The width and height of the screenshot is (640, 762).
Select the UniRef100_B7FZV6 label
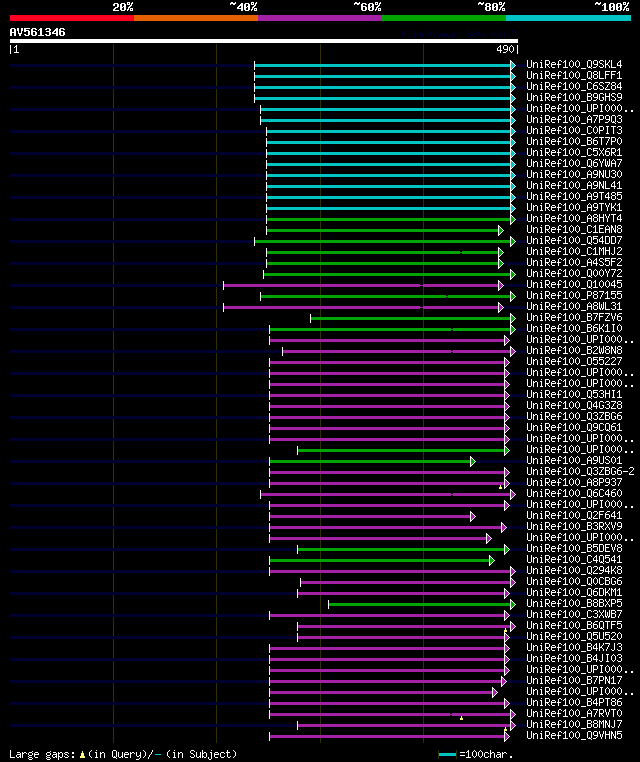point(574,317)
